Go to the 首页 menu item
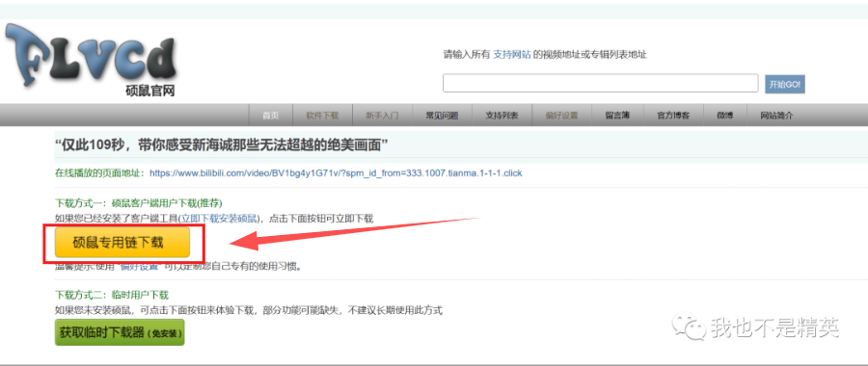The image size is (868, 366). [270, 116]
